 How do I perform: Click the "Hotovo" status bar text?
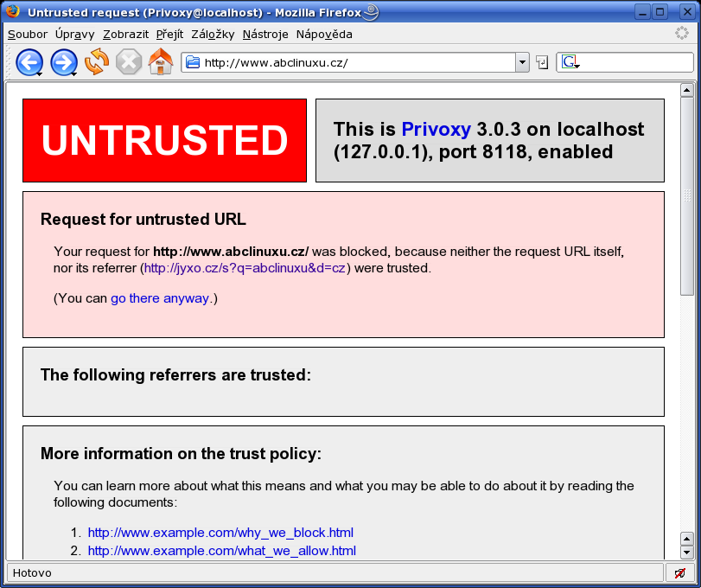click(32, 572)
